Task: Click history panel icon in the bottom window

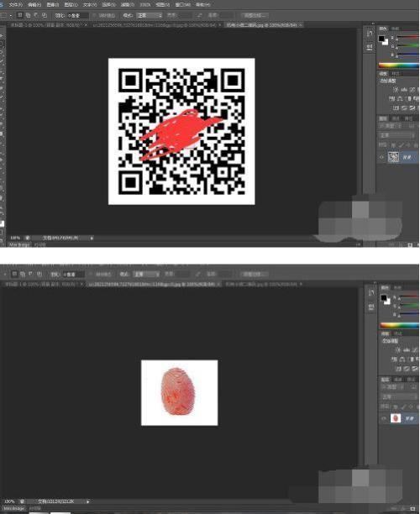Action: click(x=370, y=293)
